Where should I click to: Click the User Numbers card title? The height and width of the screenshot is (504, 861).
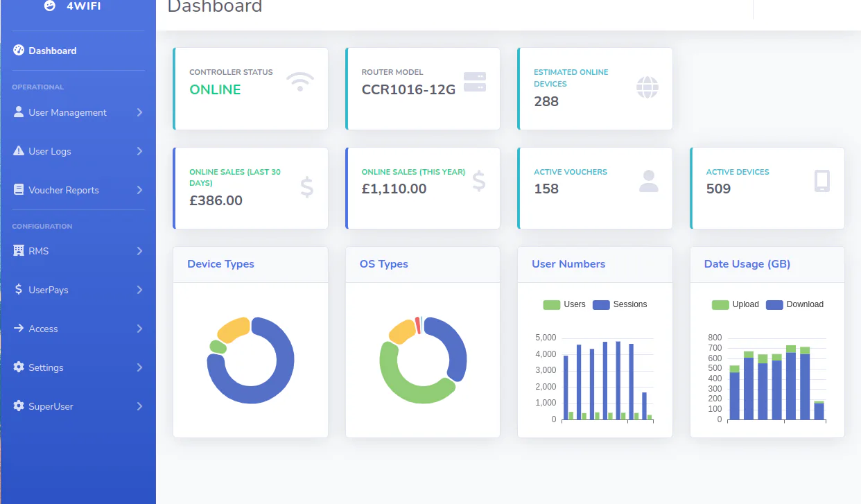tap(568, 264)
